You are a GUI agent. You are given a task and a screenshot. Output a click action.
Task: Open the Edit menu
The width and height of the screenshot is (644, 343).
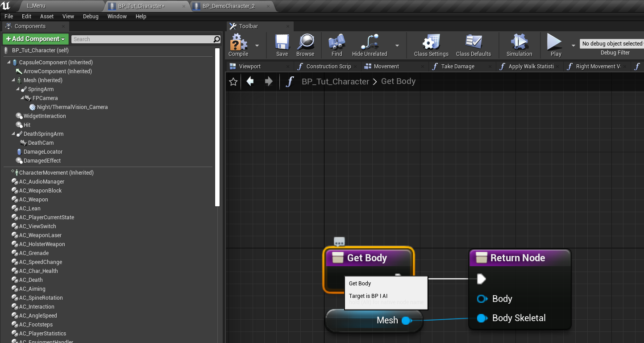point(27,16)
